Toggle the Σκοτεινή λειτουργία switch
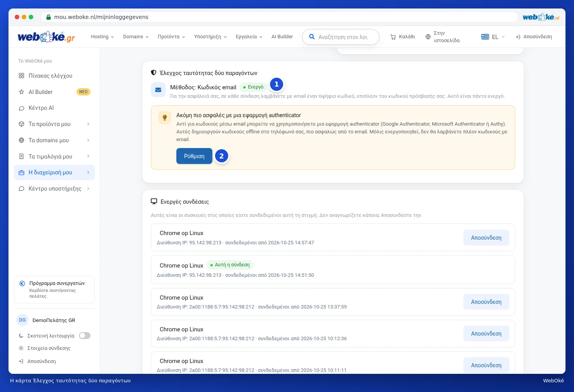 pyautogui.click(x=85, y=336)
